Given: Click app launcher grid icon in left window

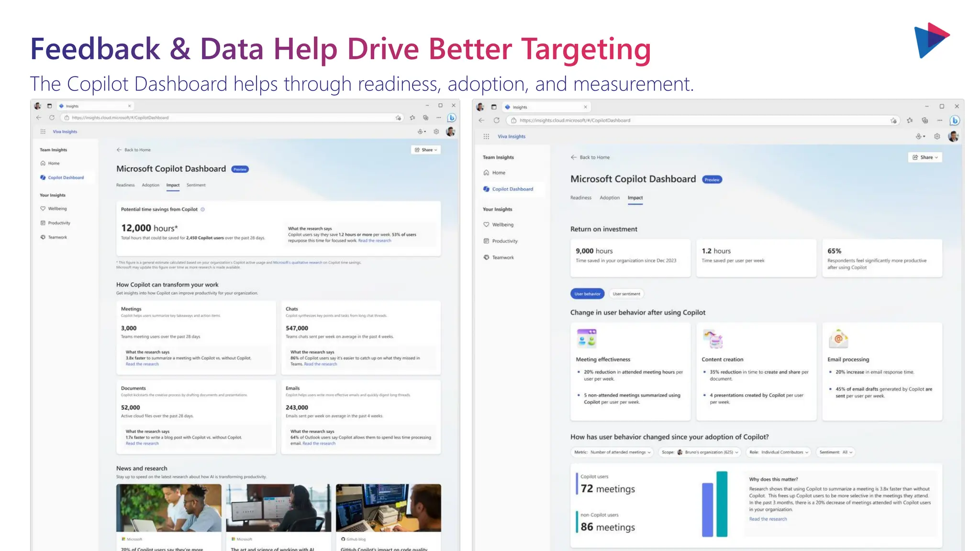Looking at the screenshot, I should click(x=43, y=132).
